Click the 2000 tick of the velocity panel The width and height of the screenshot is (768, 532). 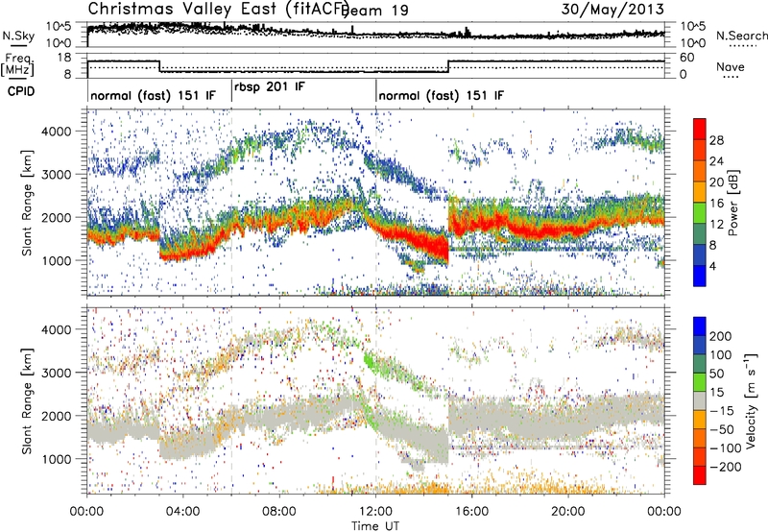pos(56,416)
